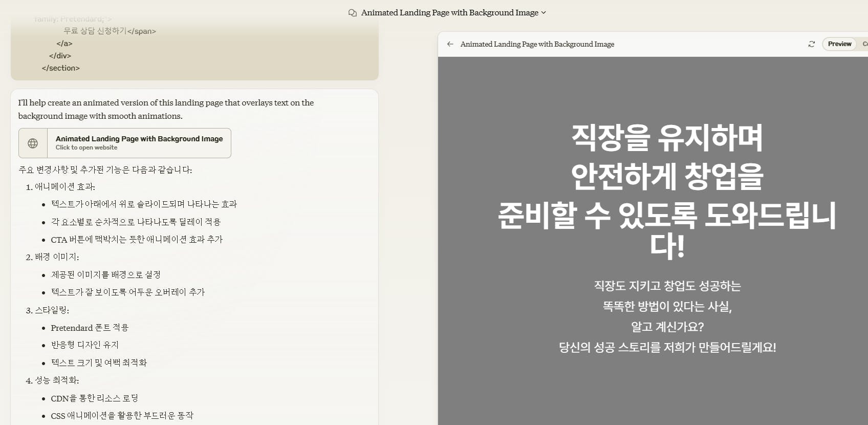Image resolution: width=868 pixels, height=425 pixels.
Task: Refresh the artifact preview
Action: click(x=811, y=44)
